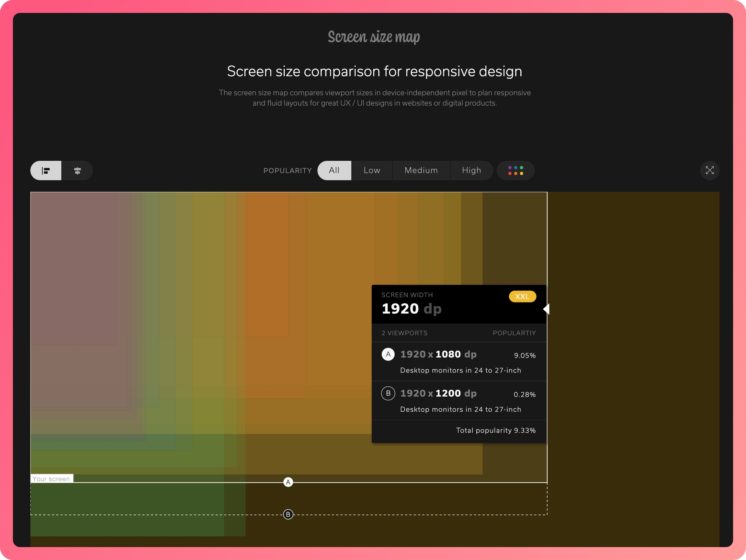
Task: Click the pinkish smallest viewport rectangle
Action: click(73, 268)
